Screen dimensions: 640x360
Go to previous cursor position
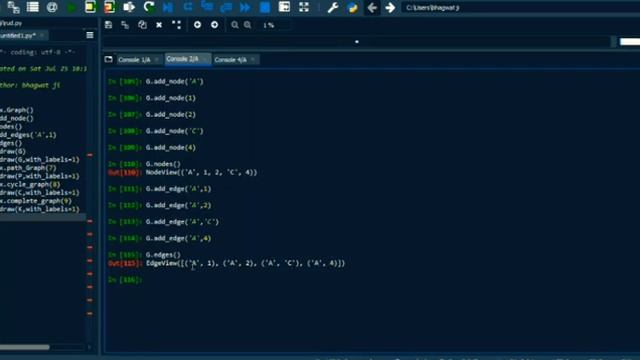pyautogui.click(x=372, y=7)
